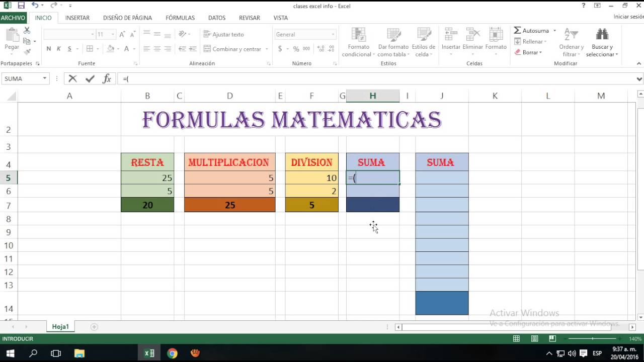The height and width of the screenshot is (362, 644).
Task: Click the Insert Function fx icon
Action: [x=107, y=78]
